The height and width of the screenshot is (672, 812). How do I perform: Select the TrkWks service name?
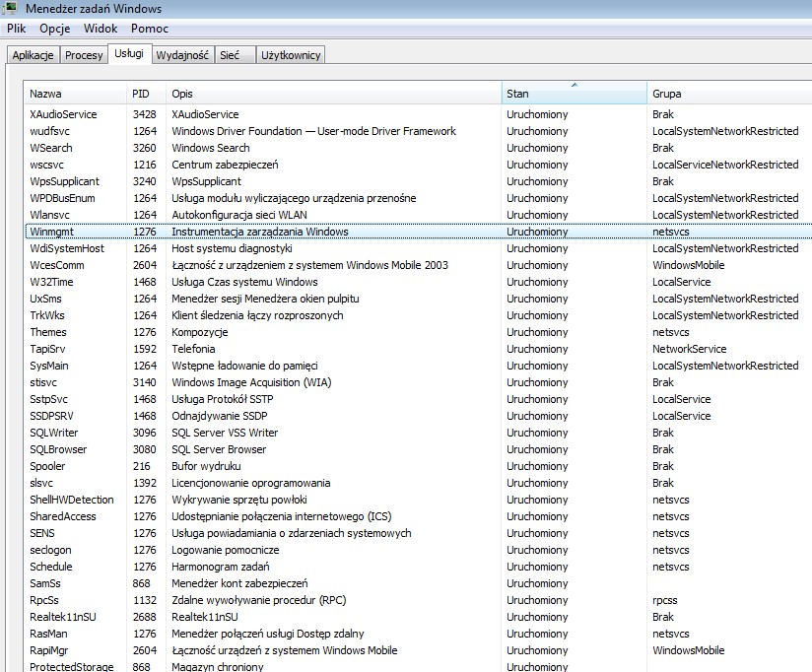click(x=47, y=315)
